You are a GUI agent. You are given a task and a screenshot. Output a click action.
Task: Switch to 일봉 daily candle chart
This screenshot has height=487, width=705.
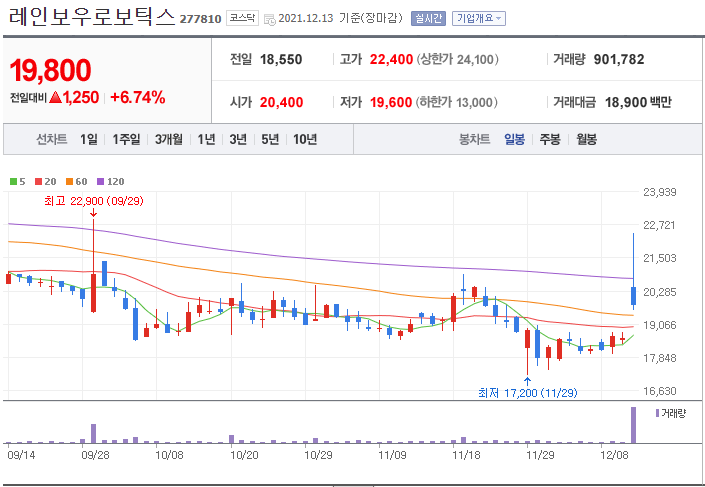[514, 139]
